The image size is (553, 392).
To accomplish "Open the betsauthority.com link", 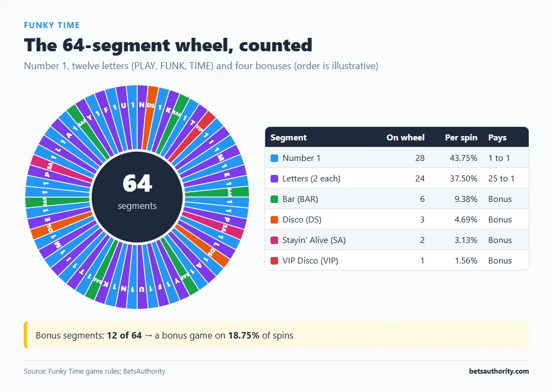I will click(x=498, y=371).
